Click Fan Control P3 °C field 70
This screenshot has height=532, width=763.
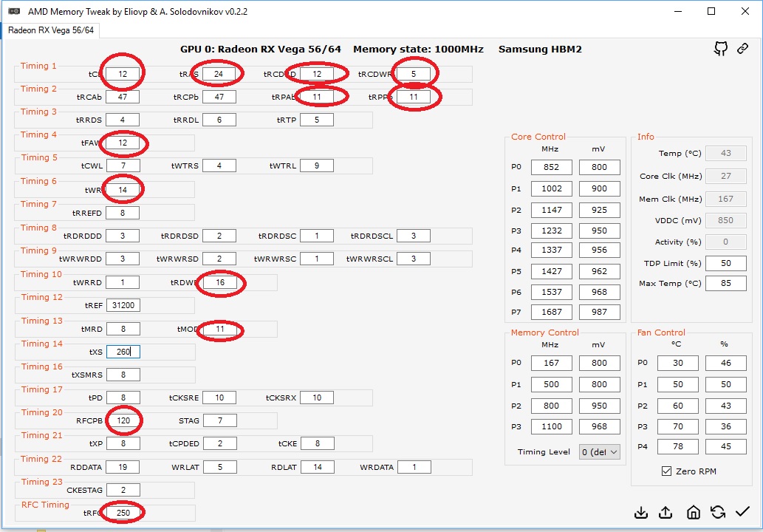coord(678,426)
